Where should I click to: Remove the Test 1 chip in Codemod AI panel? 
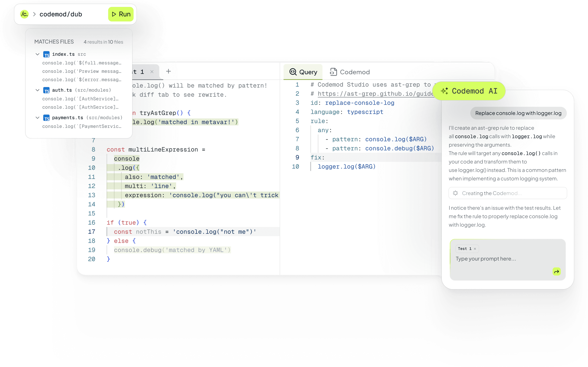475,248
